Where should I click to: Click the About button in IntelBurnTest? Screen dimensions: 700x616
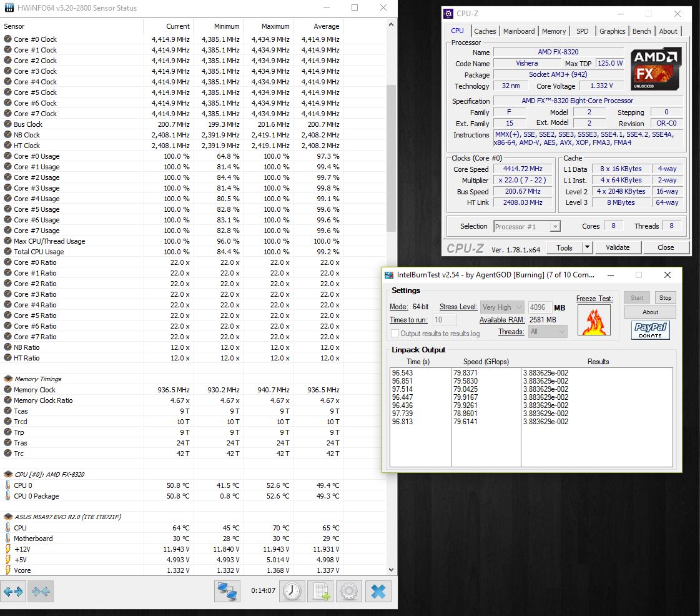(650, 312)
